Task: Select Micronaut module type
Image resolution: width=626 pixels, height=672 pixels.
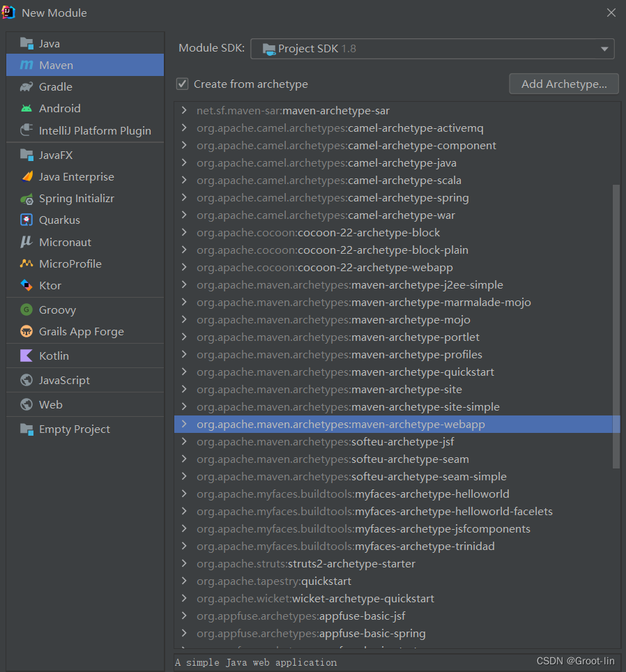Action: [85, 242]
